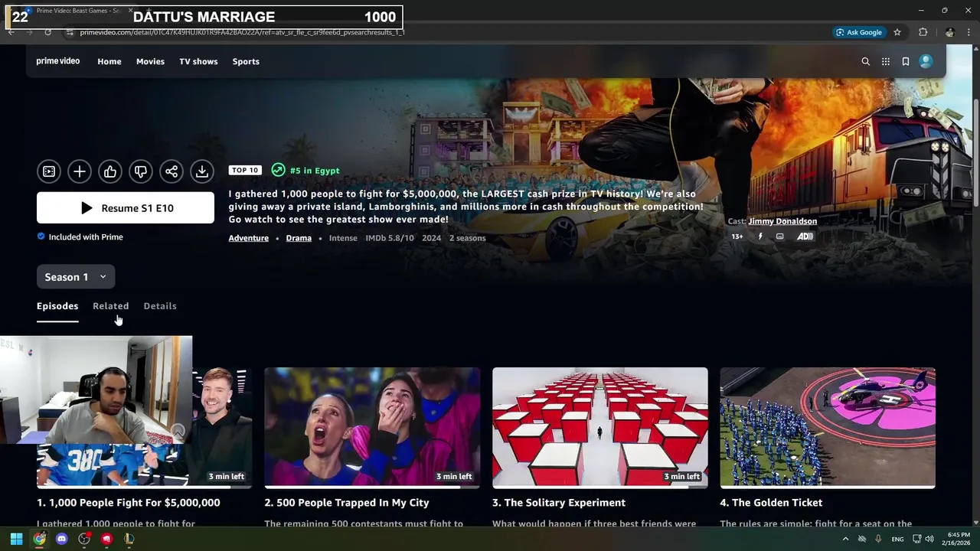Bookmark page with Chrome star icon
The height and width of the screenshot is (551, 980).
[897, 32]
